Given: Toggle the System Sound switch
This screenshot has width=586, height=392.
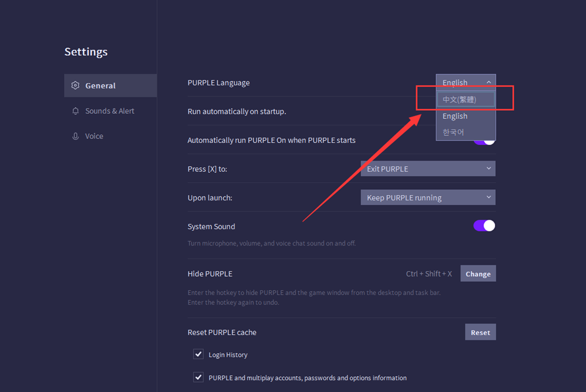Looking at the screenshot, I should 485,226.
